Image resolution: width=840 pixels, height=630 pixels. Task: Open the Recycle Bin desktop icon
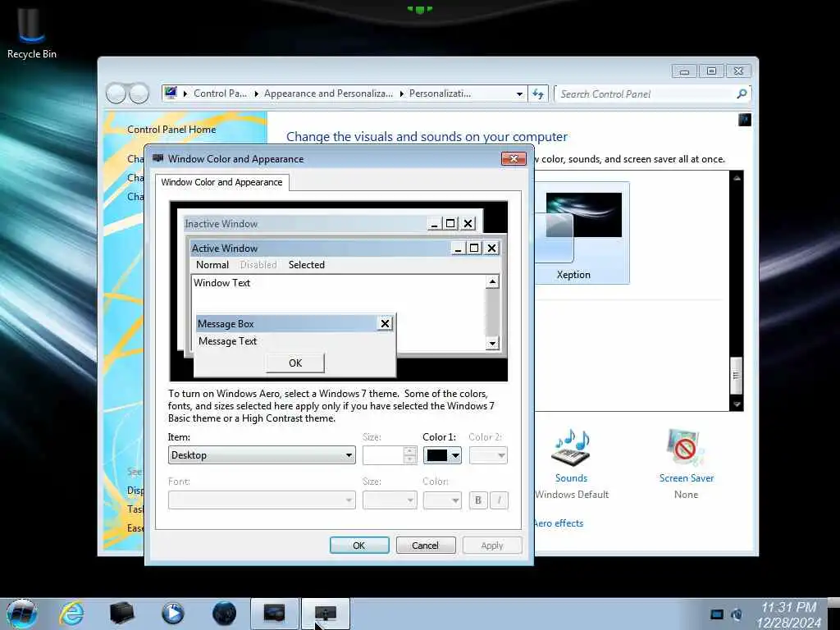pyautogui.click(x=31, y=32)
